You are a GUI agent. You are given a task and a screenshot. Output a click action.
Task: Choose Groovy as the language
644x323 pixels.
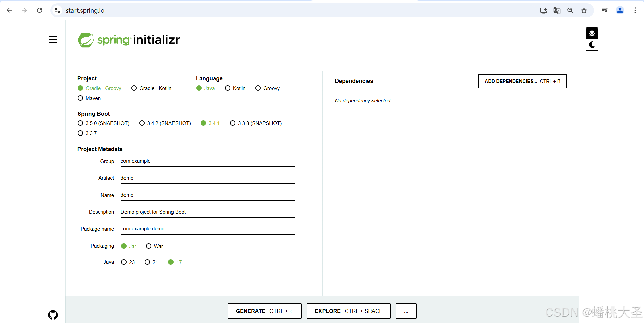pyautogui.click(x=267, y=88)
